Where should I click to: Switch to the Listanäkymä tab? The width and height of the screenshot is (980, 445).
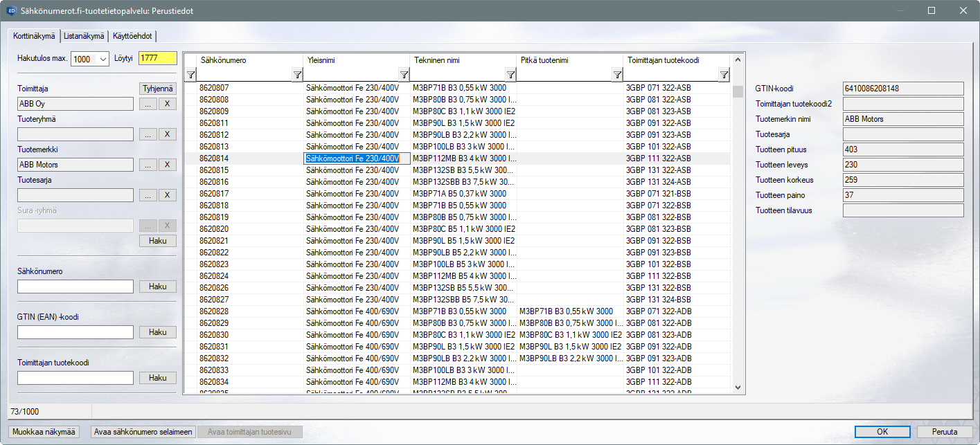84,36
